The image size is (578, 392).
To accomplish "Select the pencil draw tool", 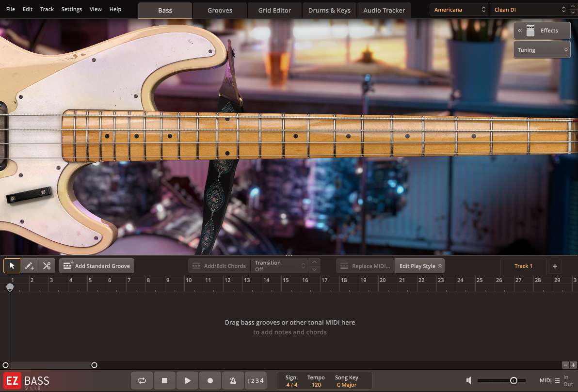I will (29, 266).
